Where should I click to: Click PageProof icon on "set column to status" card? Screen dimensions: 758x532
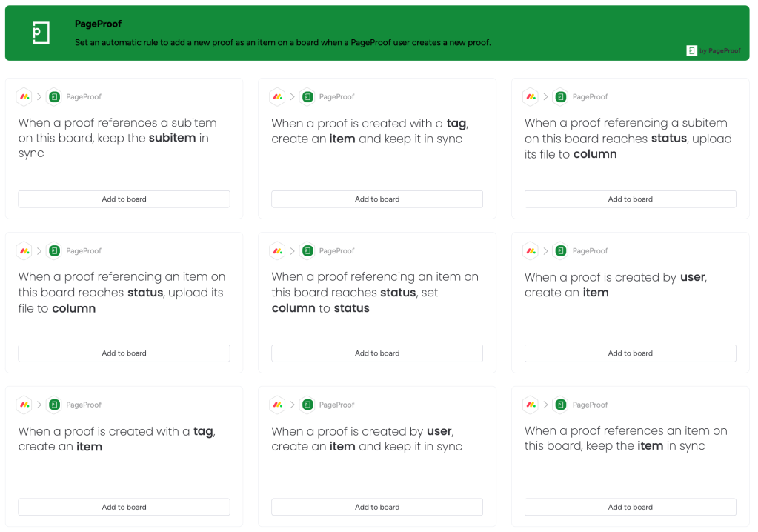[307, 250]
